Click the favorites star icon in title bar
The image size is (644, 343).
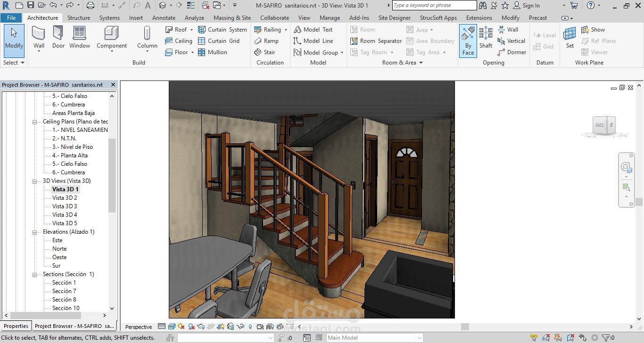[x=505, y=6]
